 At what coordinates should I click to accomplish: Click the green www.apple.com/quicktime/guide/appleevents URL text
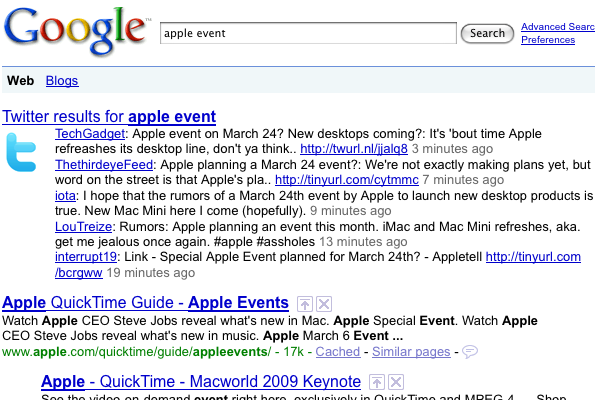[x=137, y=352]
